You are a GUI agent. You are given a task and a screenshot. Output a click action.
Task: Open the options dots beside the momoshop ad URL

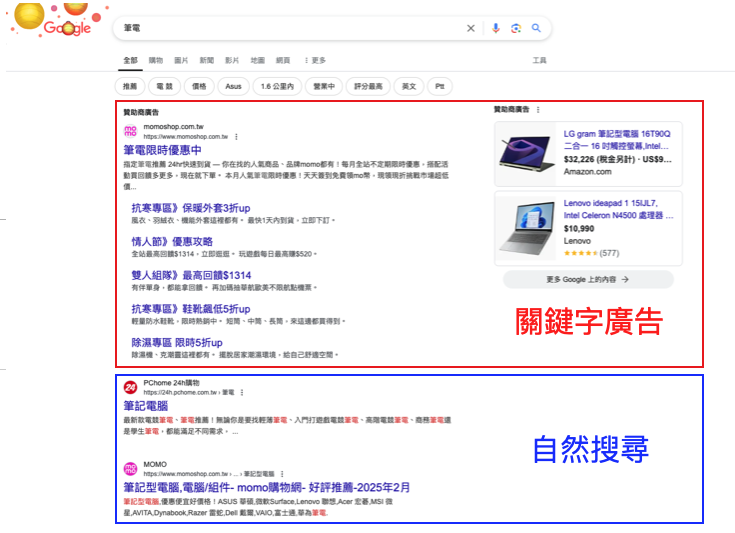coord(236,137)
